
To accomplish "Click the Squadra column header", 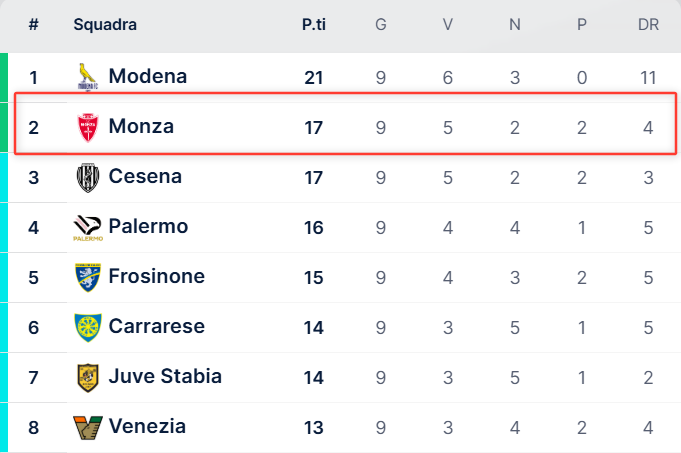I will (105, 25).
